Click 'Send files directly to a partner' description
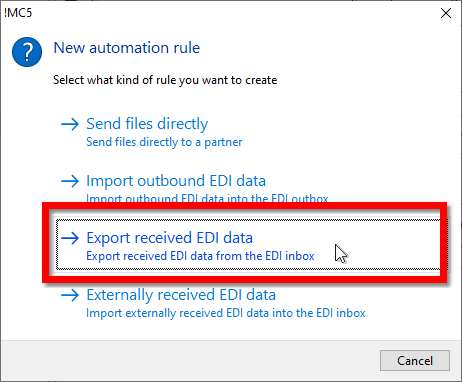 coord(164,142)
